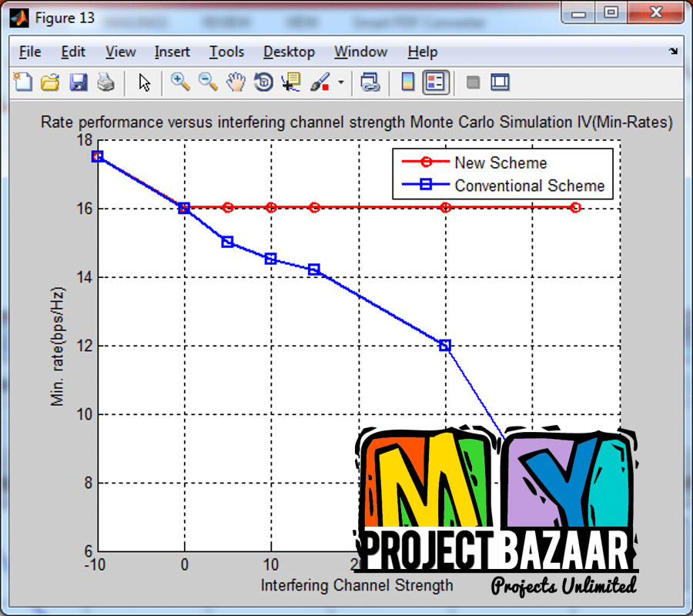Activate the Pan hand tool

pyautogui.click(x=236, y=82)
